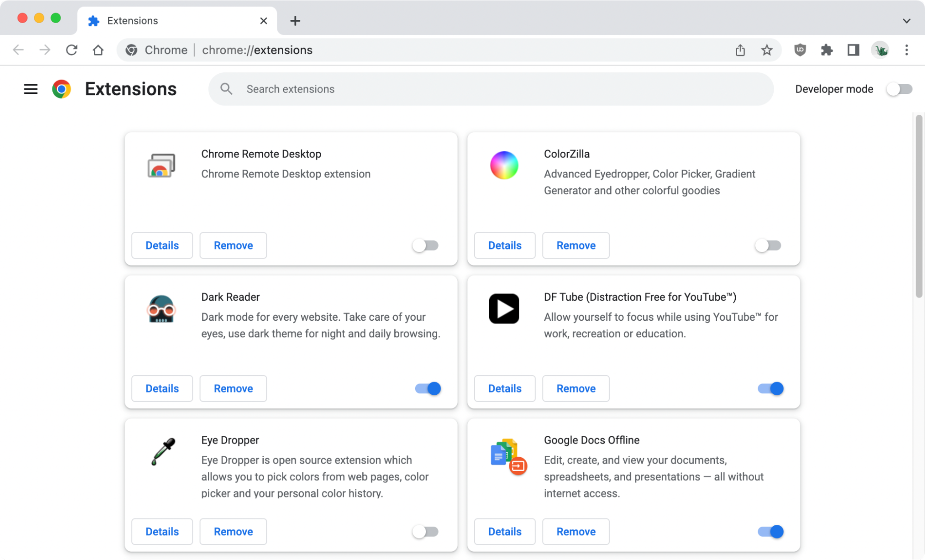The image size is (925, 560).
Task: Click the DF Tube play icon
Action: (x=504, y=309)
